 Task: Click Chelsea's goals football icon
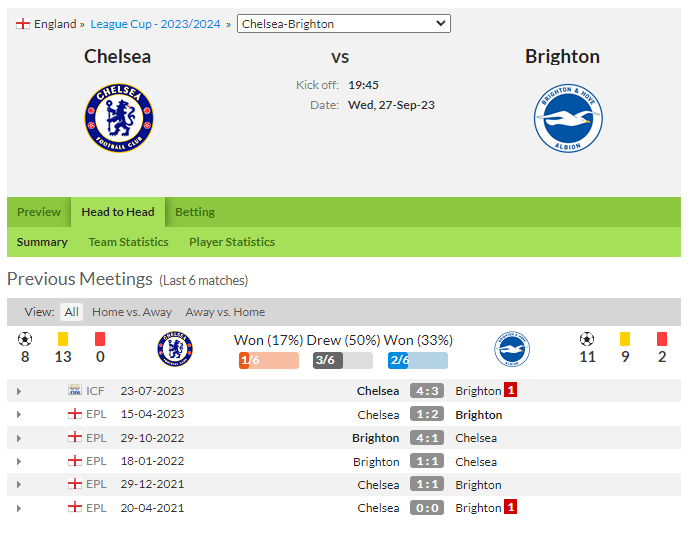pos(25,339)
